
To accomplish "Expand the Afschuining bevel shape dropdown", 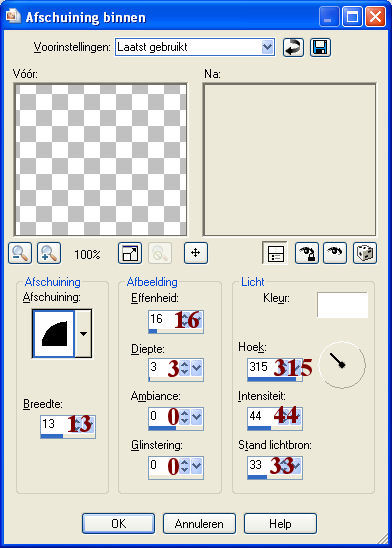I will pyautogui.click(x=84, y=334).
